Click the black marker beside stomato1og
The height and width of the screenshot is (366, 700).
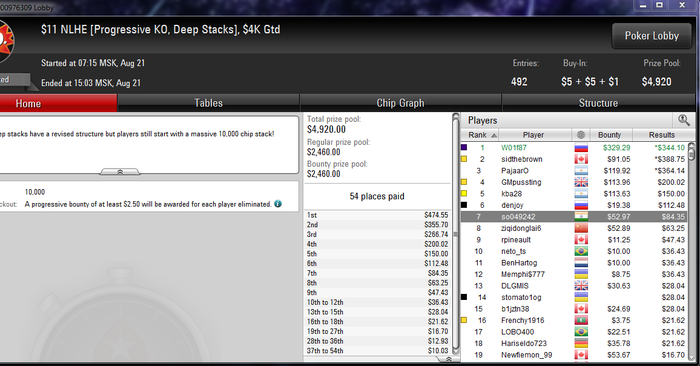pyautogui.click(x=464, y=297)
